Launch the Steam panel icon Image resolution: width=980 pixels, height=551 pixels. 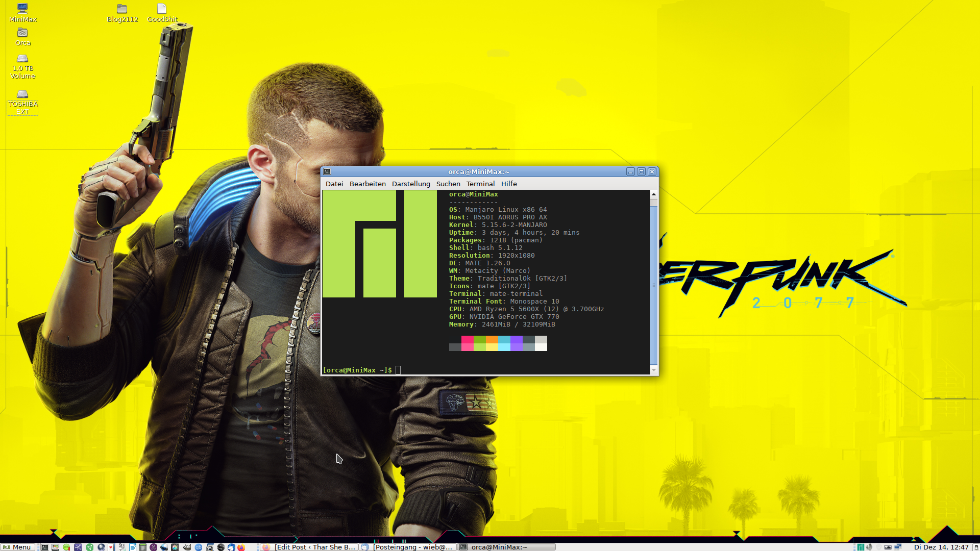pos(220,547)
